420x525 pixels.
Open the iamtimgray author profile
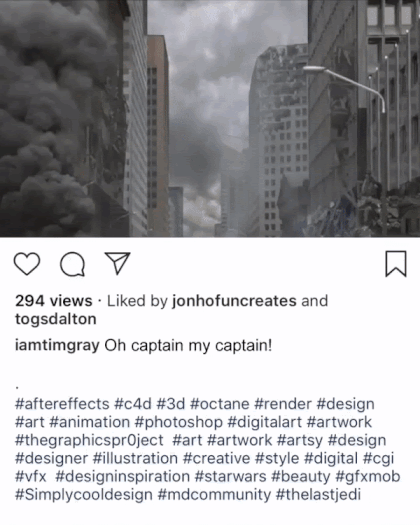coord(57,345)
